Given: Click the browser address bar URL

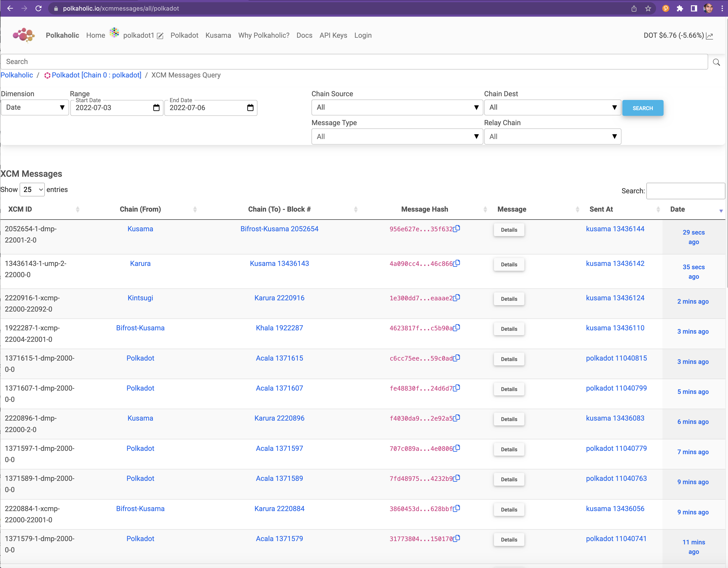Looking at the screenshot, I should point(121,8).
